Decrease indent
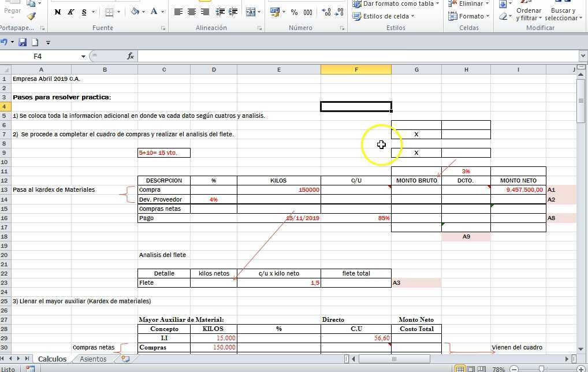Image resolution: width=588 pixels, height=372 pixels. (x=220, y=12)
